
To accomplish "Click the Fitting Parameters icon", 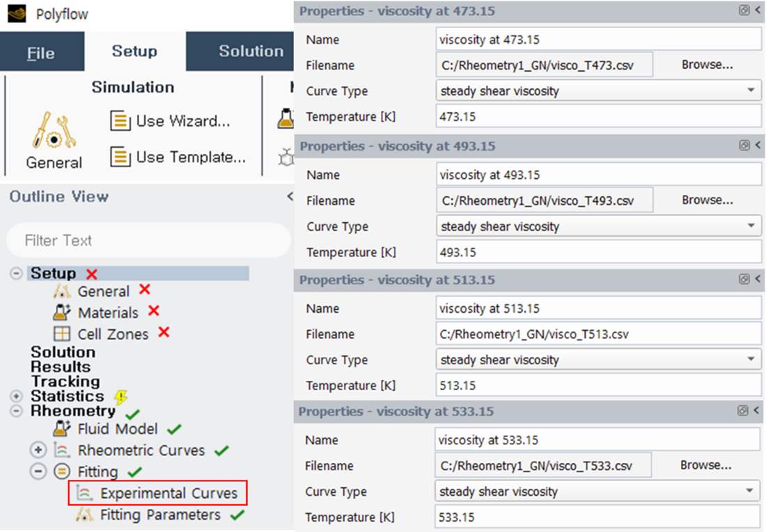I will (84, 515).
